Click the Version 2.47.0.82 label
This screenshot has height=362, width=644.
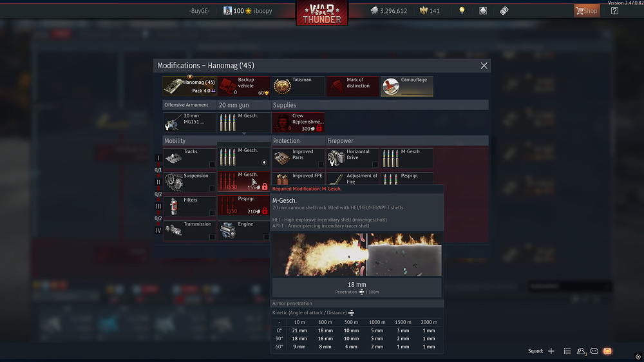pyautogui.click(x=625, y=3)
